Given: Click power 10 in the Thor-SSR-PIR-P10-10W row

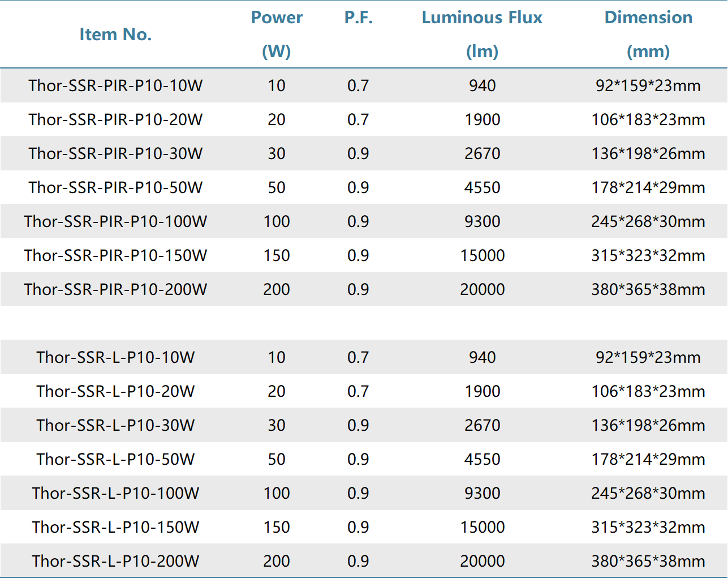Looking at the screenshot, I should [x=277, y=85].
